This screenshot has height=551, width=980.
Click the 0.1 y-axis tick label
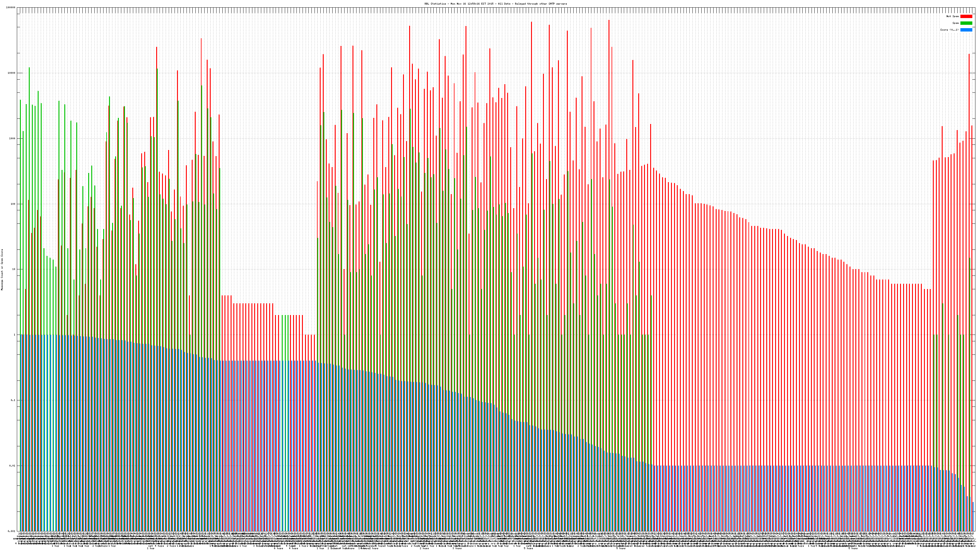(13, 400)
